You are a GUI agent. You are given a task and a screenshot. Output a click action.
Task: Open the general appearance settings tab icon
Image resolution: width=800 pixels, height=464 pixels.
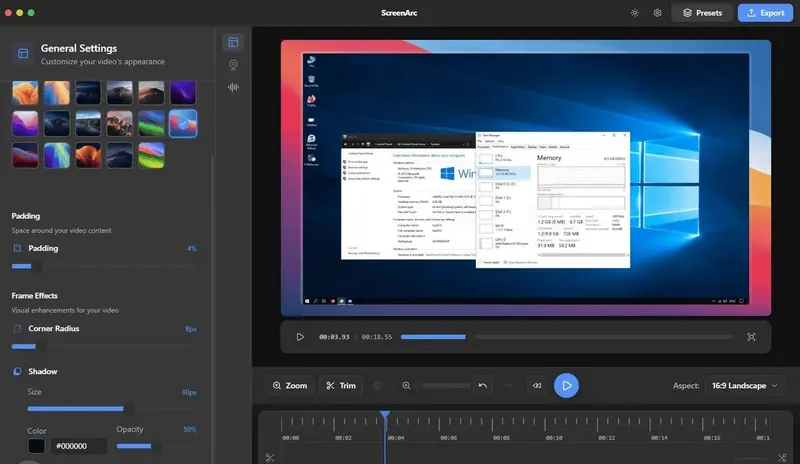tap(233, 42)
